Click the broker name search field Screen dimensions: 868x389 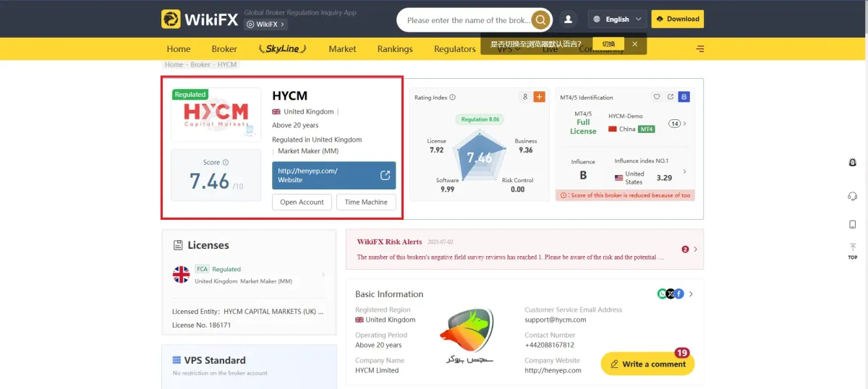[x=468, y=20]
